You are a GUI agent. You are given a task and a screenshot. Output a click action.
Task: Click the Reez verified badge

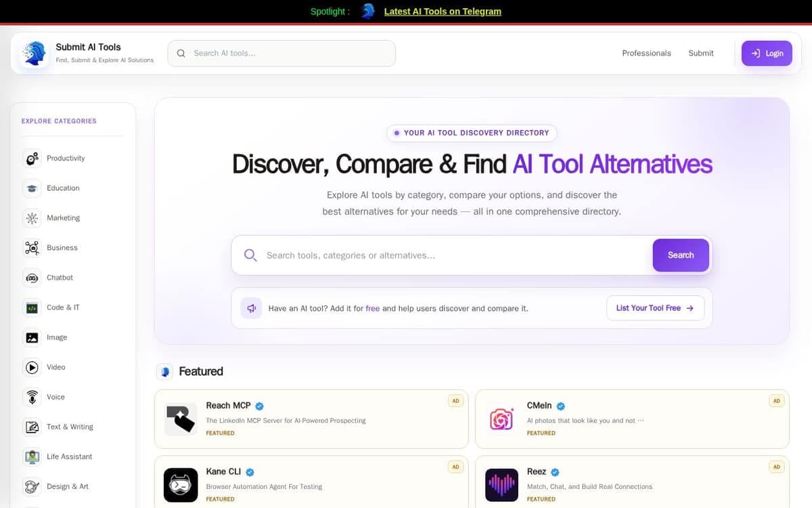[556, 472]
